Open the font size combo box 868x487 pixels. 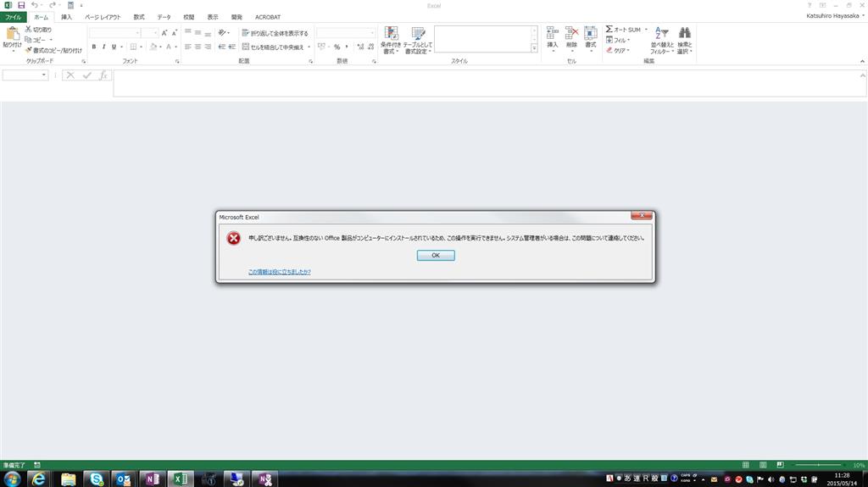pos(149,33)
